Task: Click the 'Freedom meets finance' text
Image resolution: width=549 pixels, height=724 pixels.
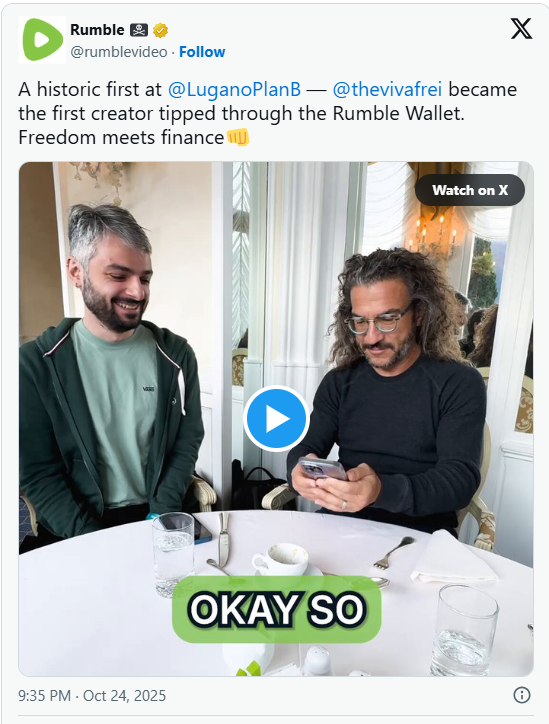Action: coord(121,138)
